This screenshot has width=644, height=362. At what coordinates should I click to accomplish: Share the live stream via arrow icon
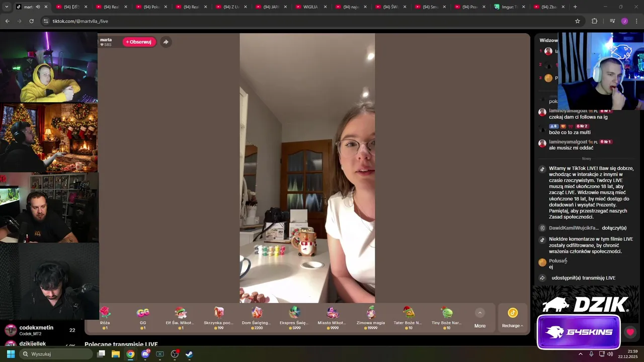click(x=166, y=42)
